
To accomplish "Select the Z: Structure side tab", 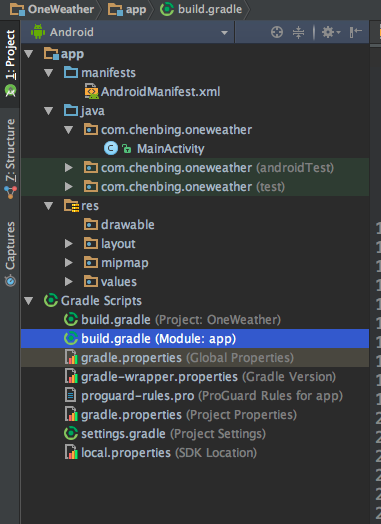I will click(10, 159).
